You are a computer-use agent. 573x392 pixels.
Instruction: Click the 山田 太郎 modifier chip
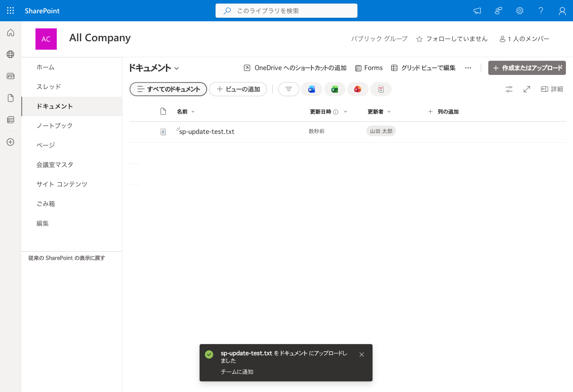381,131
